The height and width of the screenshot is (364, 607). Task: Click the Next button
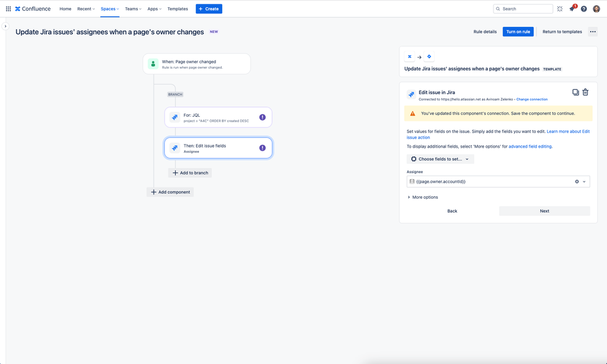544,211
